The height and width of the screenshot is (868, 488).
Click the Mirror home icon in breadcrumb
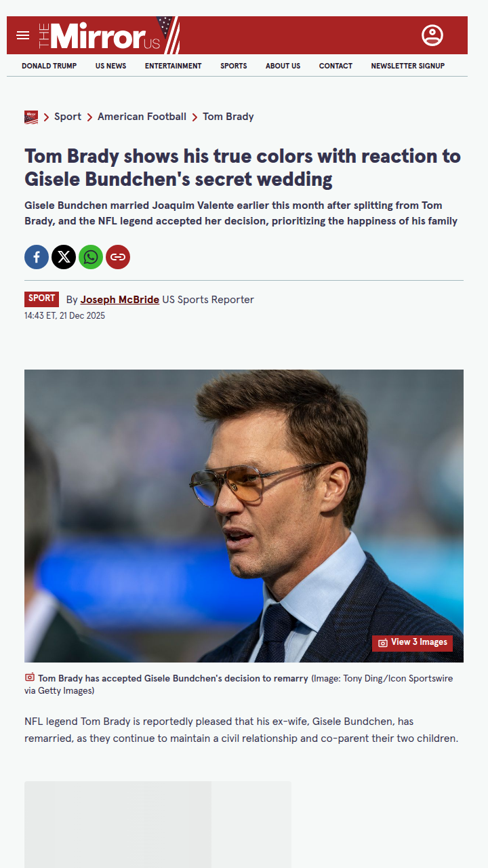pyautogui.click(x=31, y=117)
